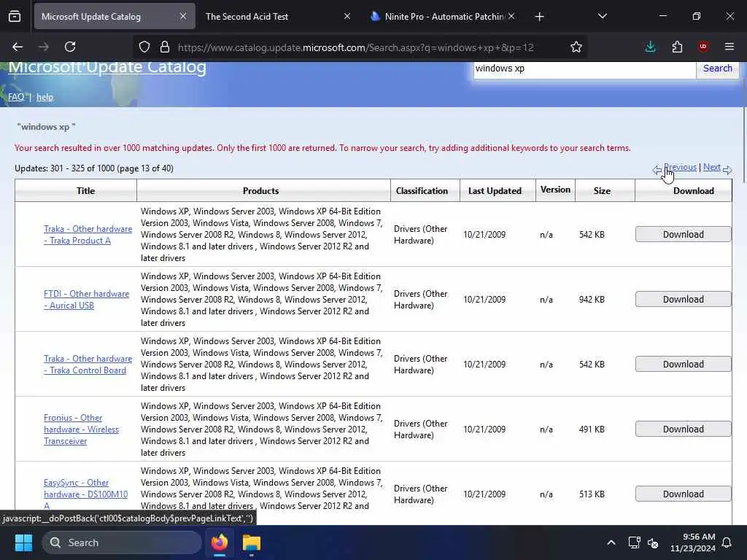
Task: Download the Traka Product A driver
Action: (x=683, y=234)
